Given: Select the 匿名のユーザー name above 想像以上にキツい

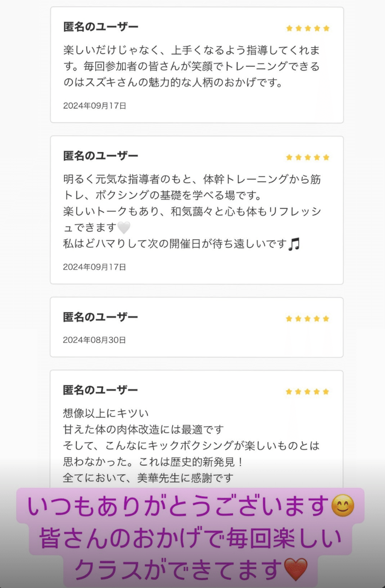Looking at the screenshot, I should pos(101,390).
